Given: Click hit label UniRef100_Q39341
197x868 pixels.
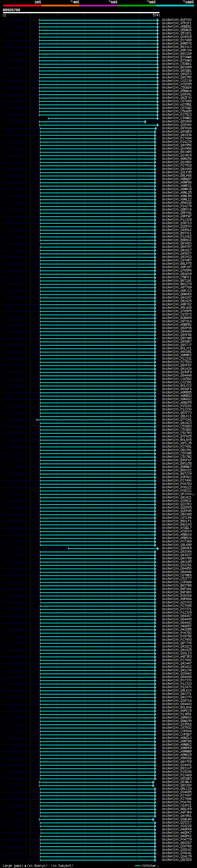Looking at the screenshot, I should tap(176, 94).
